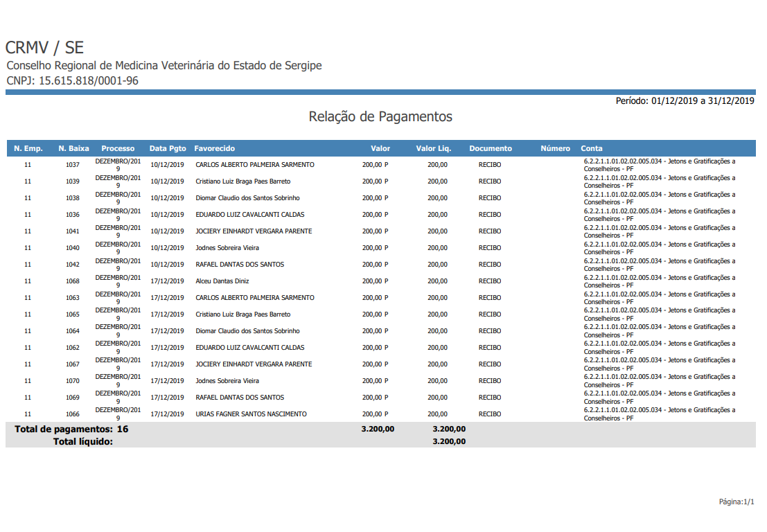The image size is (767, 532).
Task: Click baixa number 1037 in the first row
Action: [x=73, y=165]
